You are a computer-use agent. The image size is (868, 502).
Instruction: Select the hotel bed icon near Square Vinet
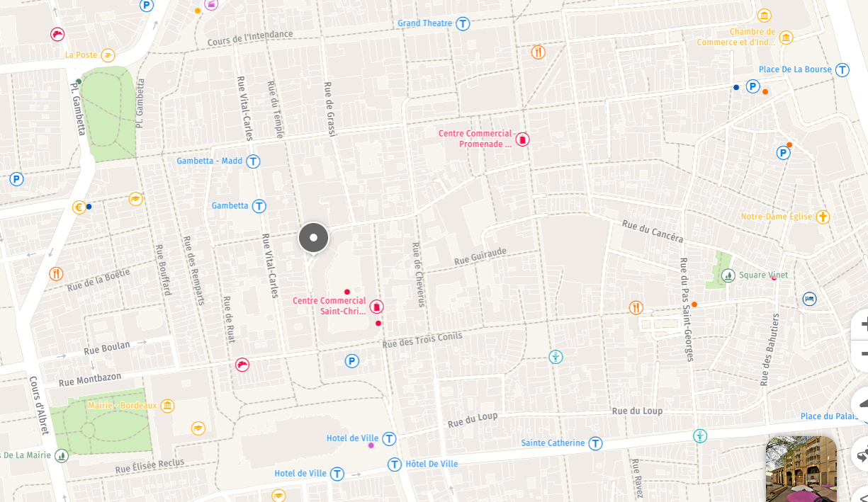pyautogui.click(x=810, y=299)
